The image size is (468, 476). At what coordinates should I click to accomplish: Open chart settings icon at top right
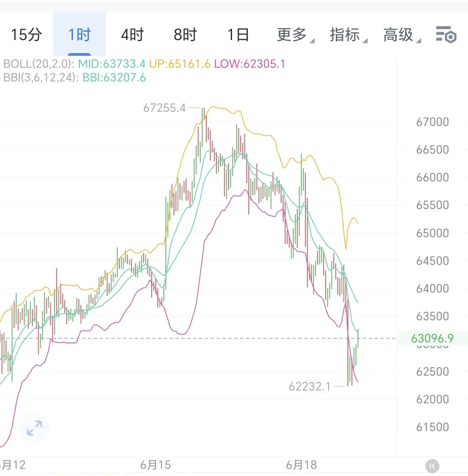[x=446, y=34]
